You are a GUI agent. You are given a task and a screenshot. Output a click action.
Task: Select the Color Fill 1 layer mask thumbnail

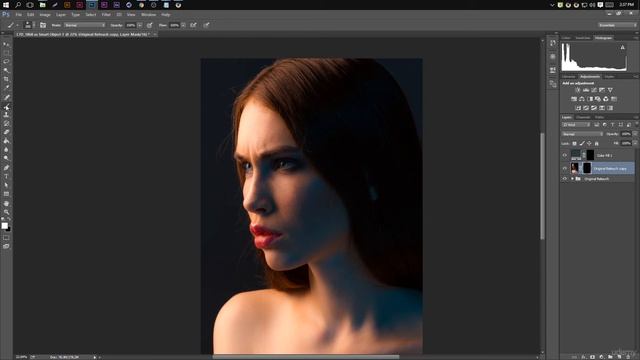tap(590, 155)
